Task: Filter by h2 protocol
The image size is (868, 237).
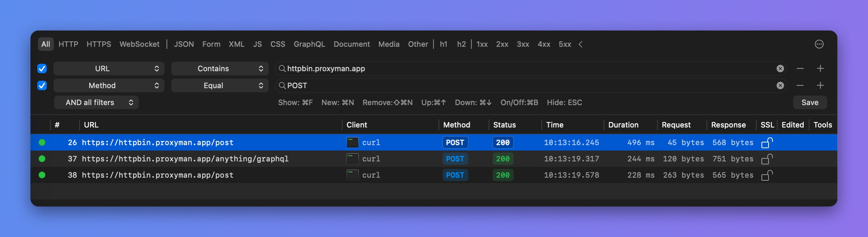Action: click(x=461, y=44)
